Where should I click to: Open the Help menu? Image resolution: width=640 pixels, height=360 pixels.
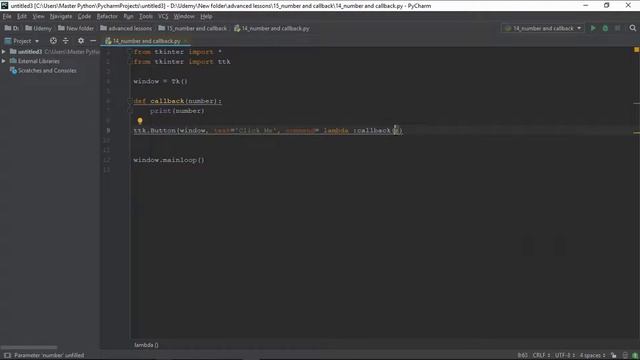point(206,16)
